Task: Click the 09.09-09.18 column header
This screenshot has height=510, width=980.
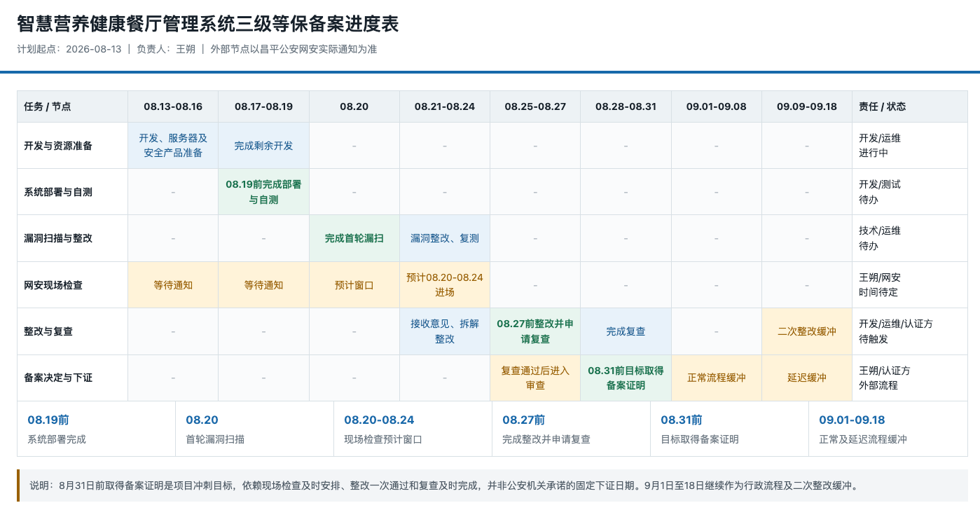Action: (x=807, y=106)
